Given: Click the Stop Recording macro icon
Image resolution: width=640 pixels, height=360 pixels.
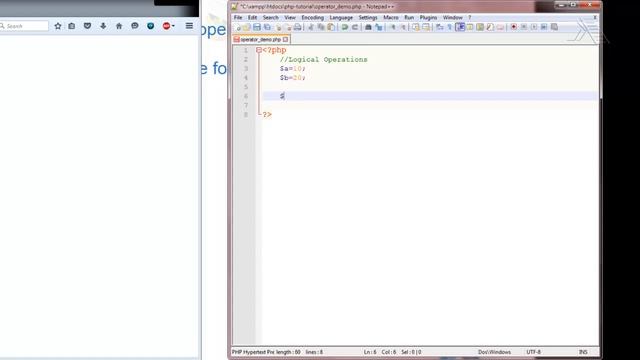Looking at the screenshot, I should pyautogui.click(x=524, y=27).
